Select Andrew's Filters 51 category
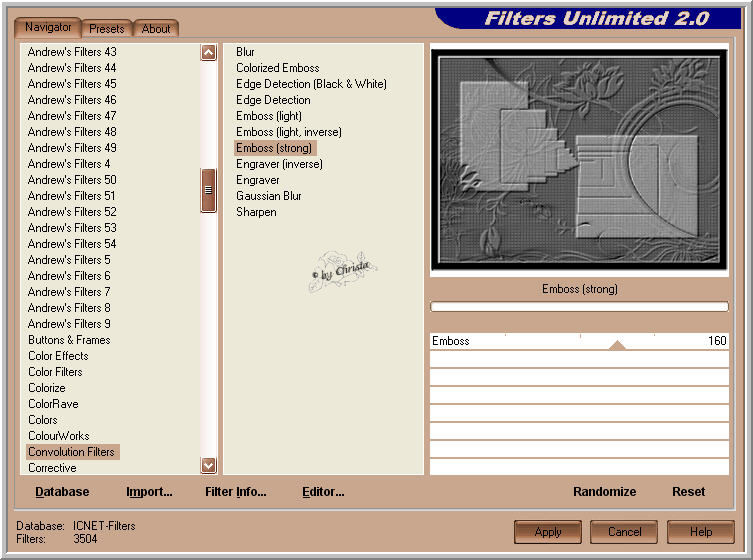This screenshot has height=560, width=753. pyautogui.click(x=72, y=196)
